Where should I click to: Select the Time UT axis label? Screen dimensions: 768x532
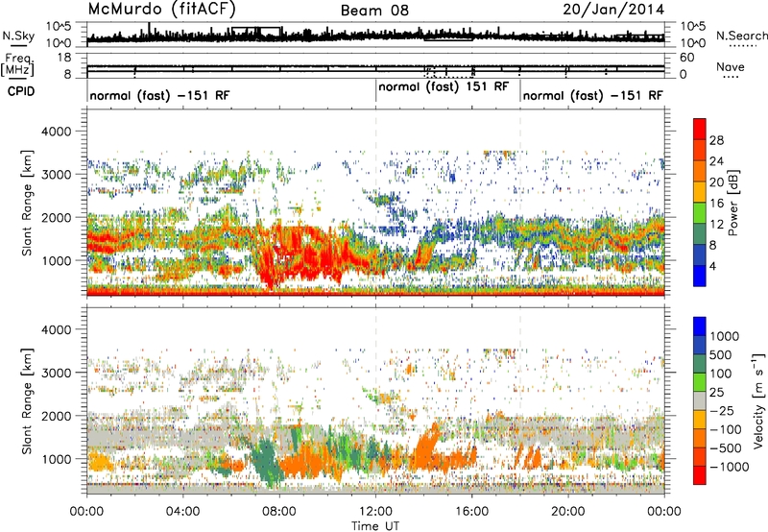375,526
